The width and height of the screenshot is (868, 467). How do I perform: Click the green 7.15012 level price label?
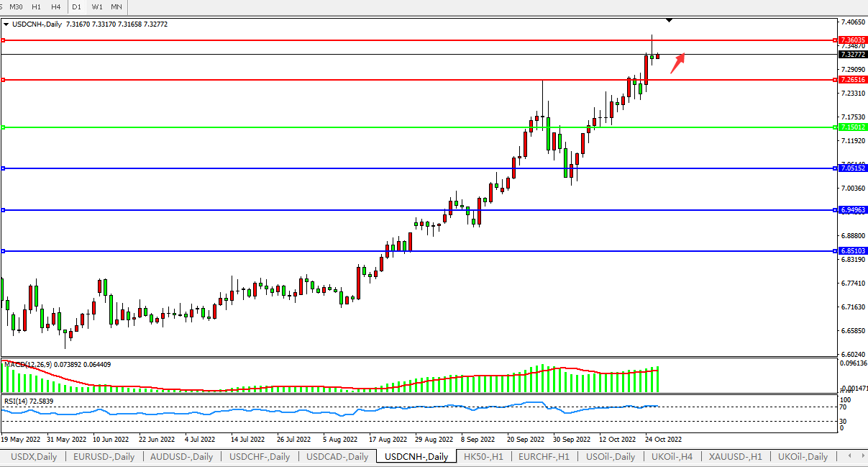coord(854,127)
